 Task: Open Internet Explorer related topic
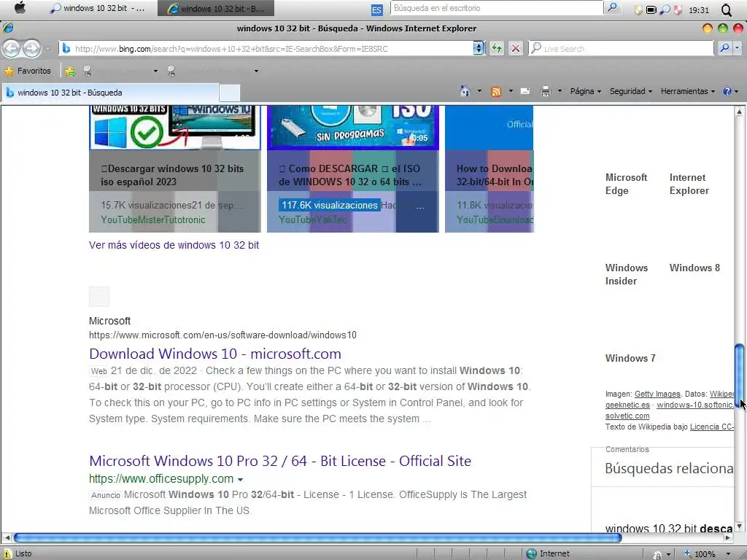pos(689,184)
